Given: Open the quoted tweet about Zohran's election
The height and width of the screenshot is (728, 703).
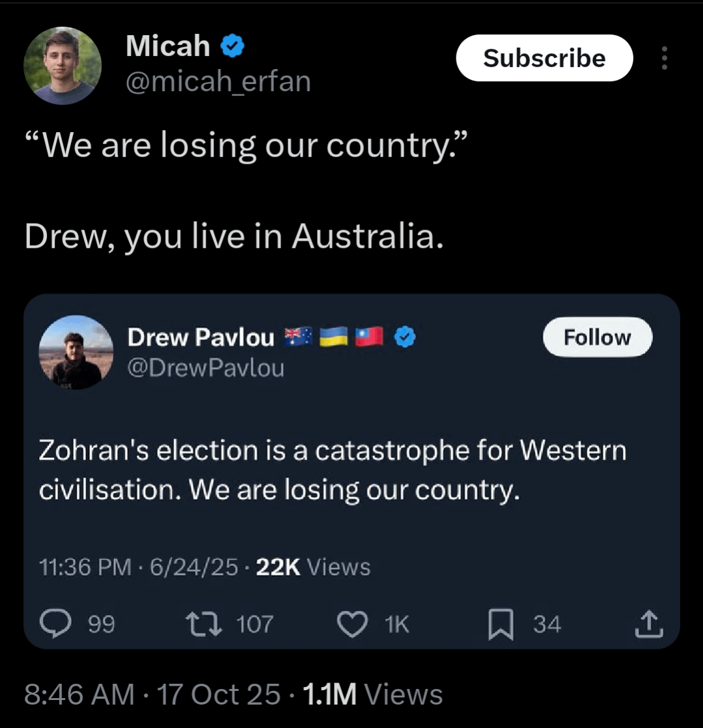Looking at the screenshot, I should [332, 468].
